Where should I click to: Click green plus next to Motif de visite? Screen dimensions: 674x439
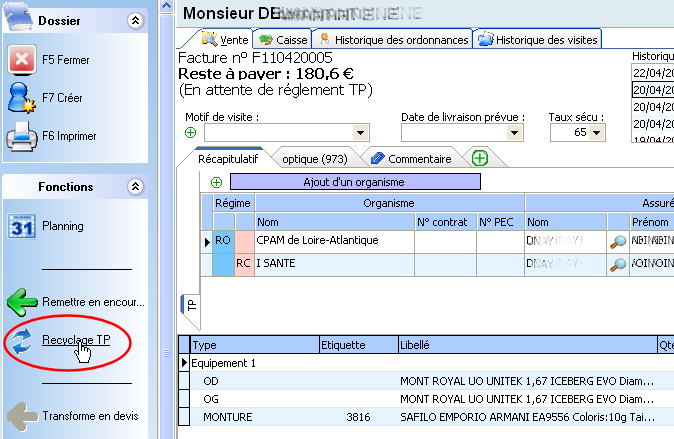[190, 132]
